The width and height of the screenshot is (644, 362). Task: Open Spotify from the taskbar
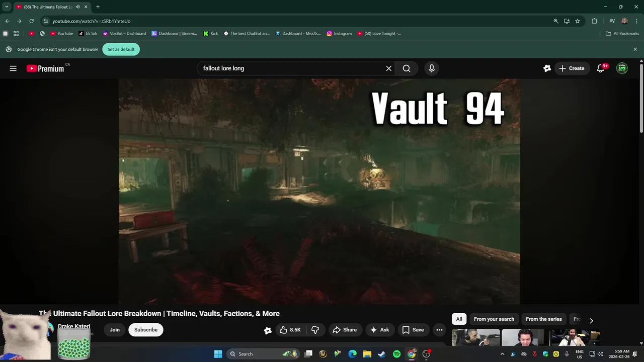pos(396,354)
